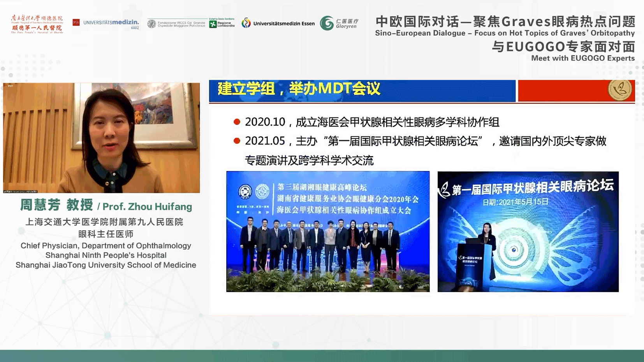Open the group photo on the slide
The width and height of the screenshot is (644, 362).
click(328, 231)
